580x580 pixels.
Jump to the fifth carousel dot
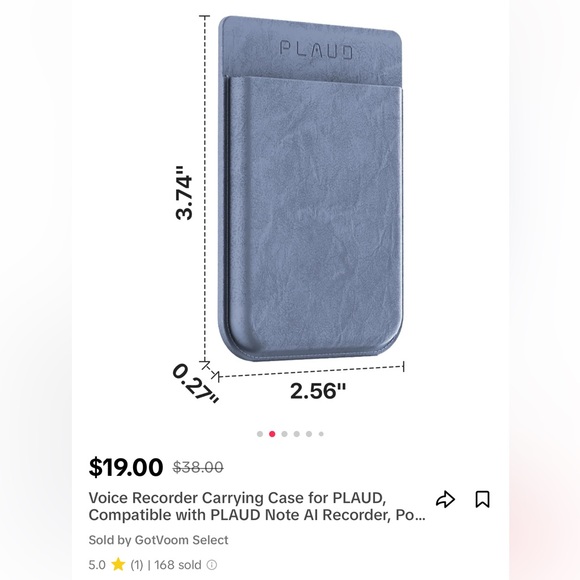[x=309, y=434]
